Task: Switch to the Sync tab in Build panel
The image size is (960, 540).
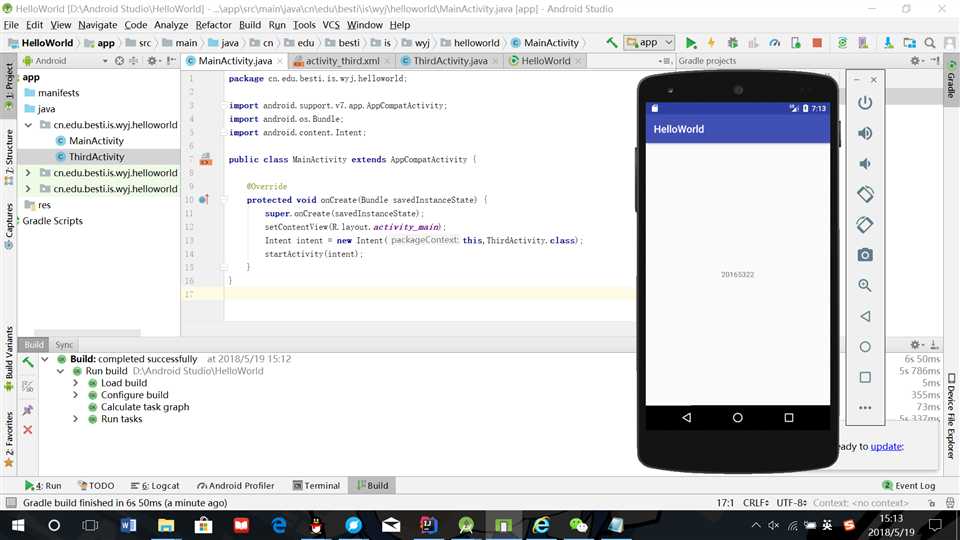Action: click(64, 345)
